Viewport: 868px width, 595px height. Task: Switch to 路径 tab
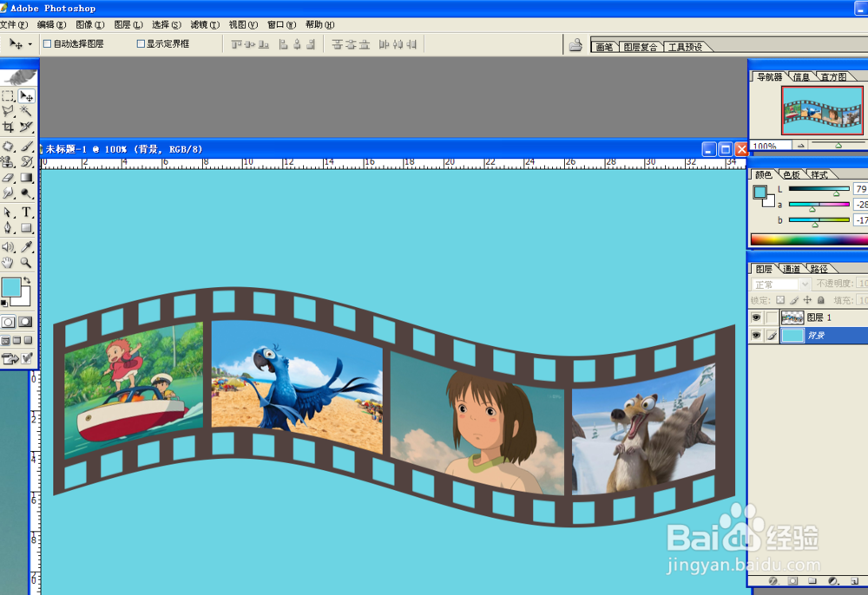click(819, 269)
